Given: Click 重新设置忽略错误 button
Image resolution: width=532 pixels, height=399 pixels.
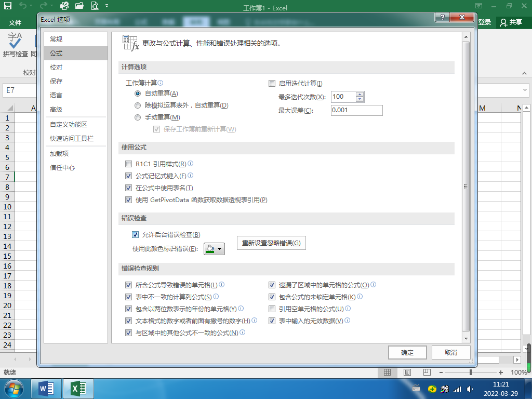Looking at the screenshot, I should pyautogui.click(x=271, y=243).
